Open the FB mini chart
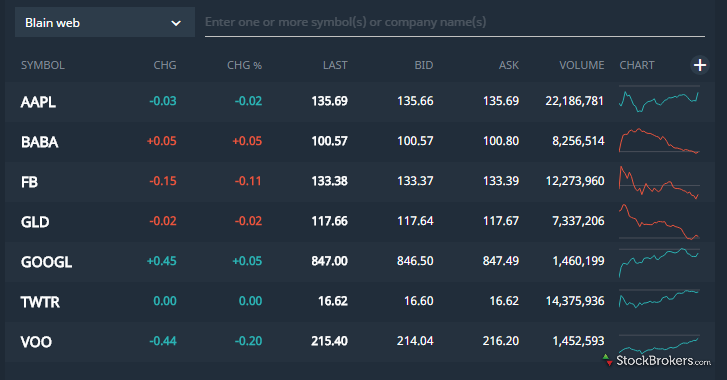The height and width of the screenshot is (380, 727). [x=659, y=182]
